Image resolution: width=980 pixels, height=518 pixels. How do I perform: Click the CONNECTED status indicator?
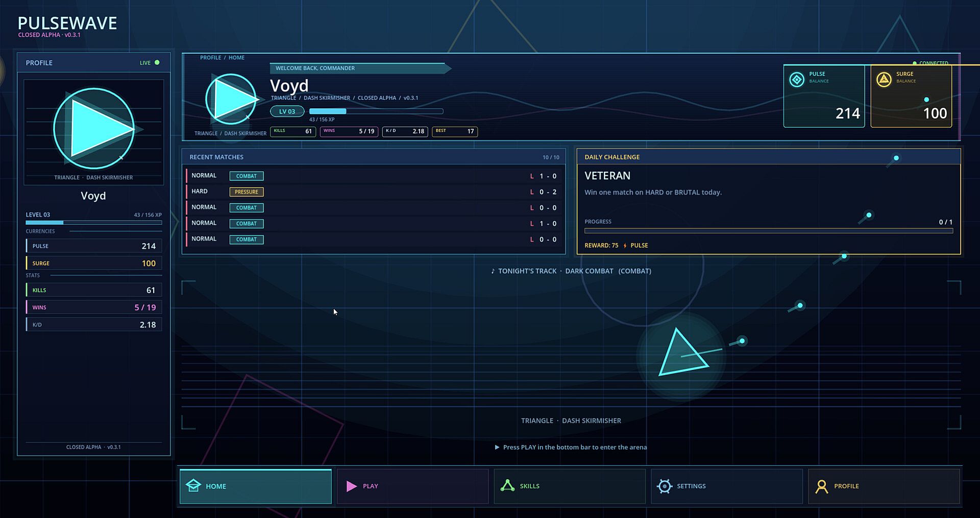[x=930, y=63]
